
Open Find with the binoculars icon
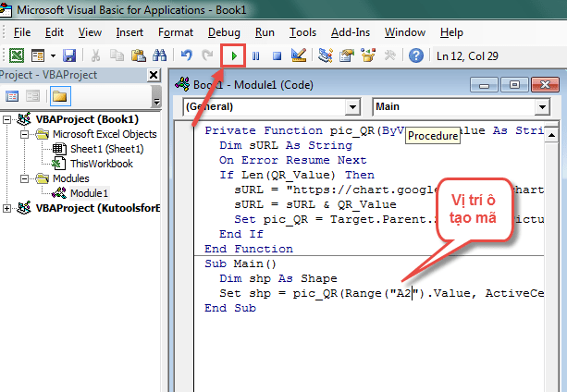(x=159, y=55)
